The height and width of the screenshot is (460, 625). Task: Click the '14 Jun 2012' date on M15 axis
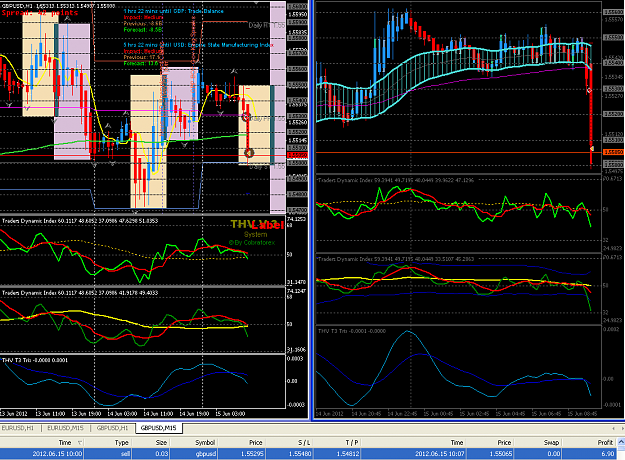(x=329, y=414)
